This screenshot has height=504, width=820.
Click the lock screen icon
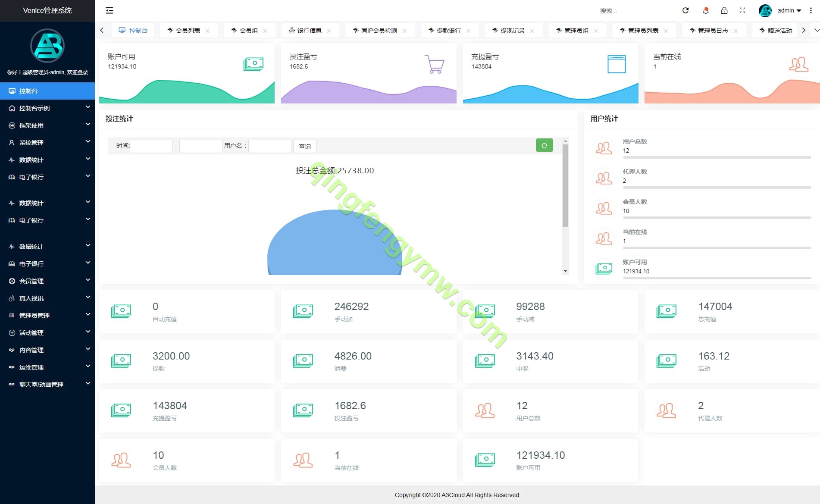click(x=724, y=10)
